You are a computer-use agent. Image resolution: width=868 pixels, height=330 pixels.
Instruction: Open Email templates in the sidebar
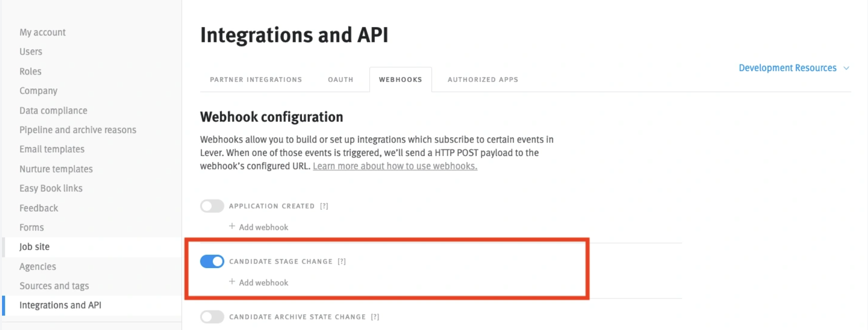52,149
